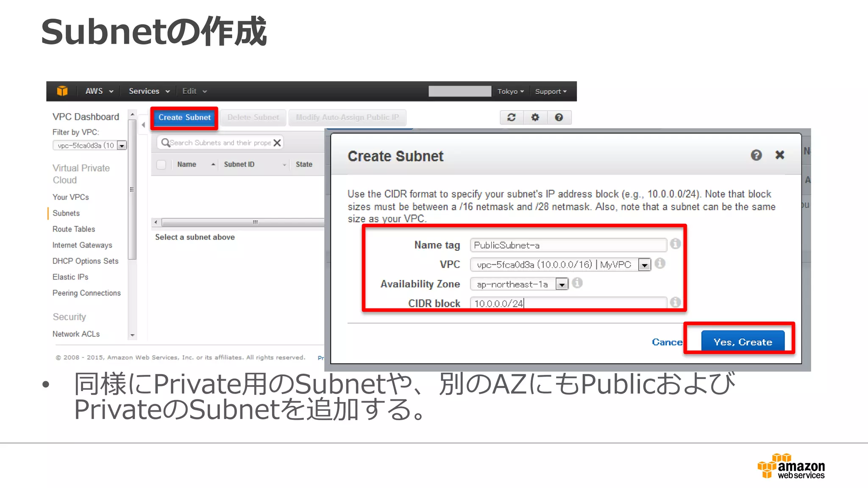Toggle the select-all subnets checkbox

click(161, 164)
